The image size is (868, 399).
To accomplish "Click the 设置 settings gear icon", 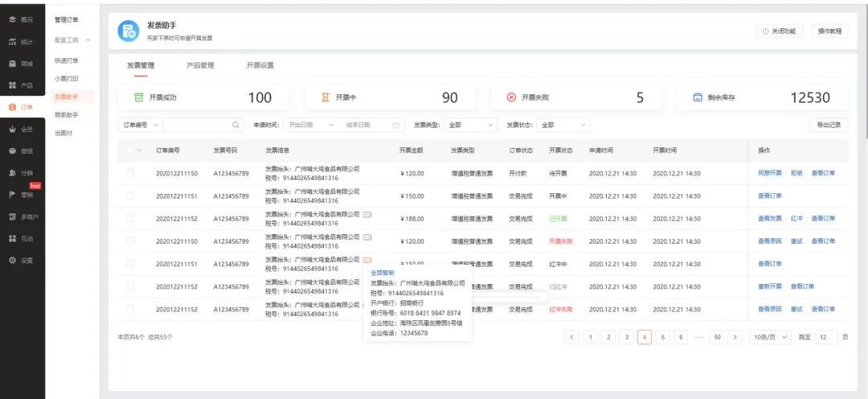I will [x=13, y=260].
